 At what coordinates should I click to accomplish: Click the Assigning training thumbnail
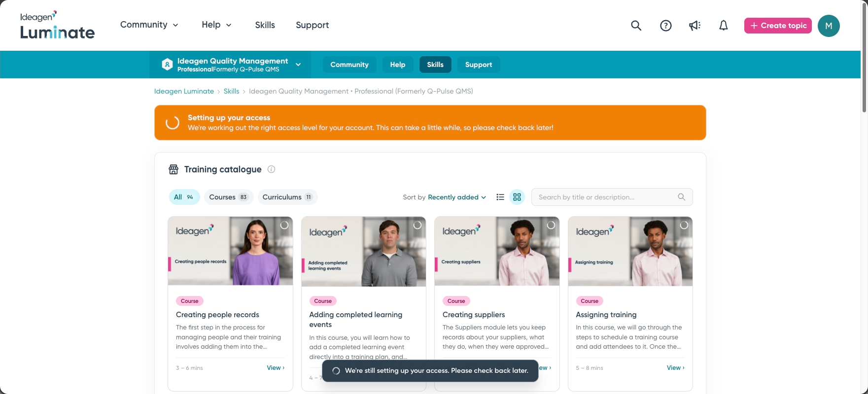[630, 251]
